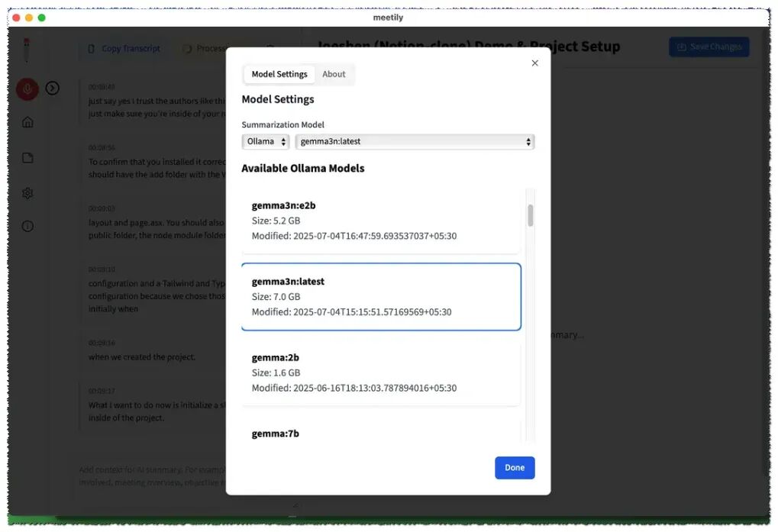Select the gemma3n:latest model card

point(381,296)
